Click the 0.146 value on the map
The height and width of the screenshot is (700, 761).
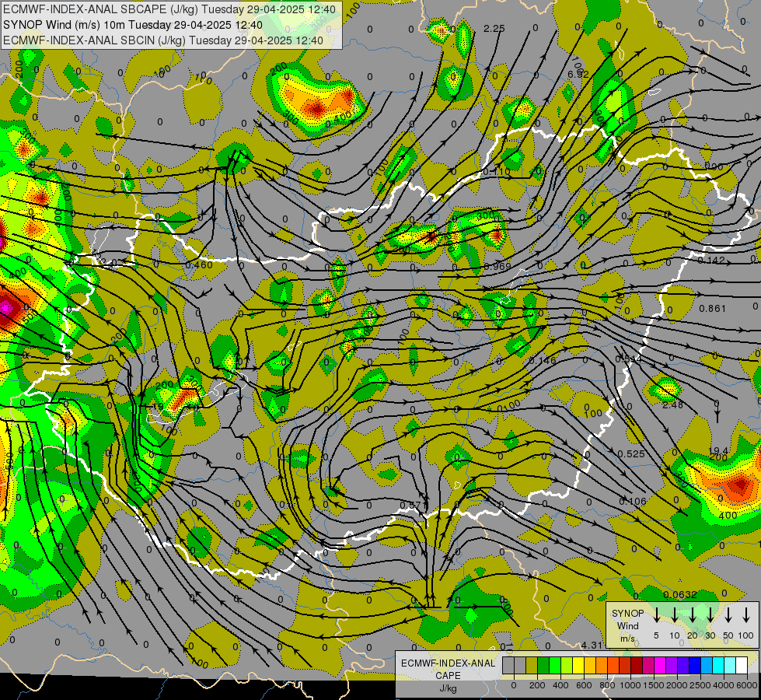pyautogui.click(x=542, y=360)
